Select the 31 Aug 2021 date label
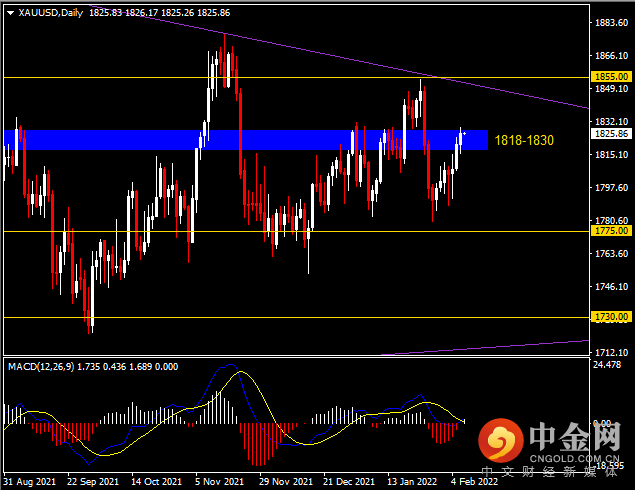Viewport: 635px width, 490px height. (30, 482)
